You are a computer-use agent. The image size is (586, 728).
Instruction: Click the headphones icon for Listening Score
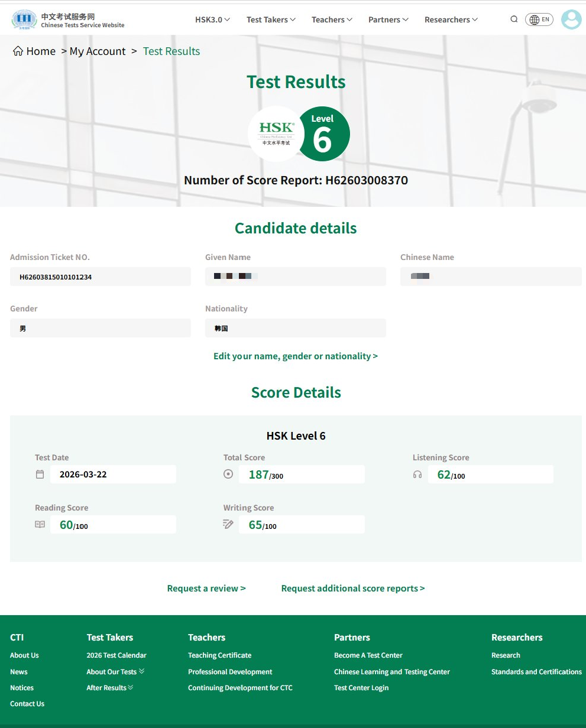tap(417, 474)
